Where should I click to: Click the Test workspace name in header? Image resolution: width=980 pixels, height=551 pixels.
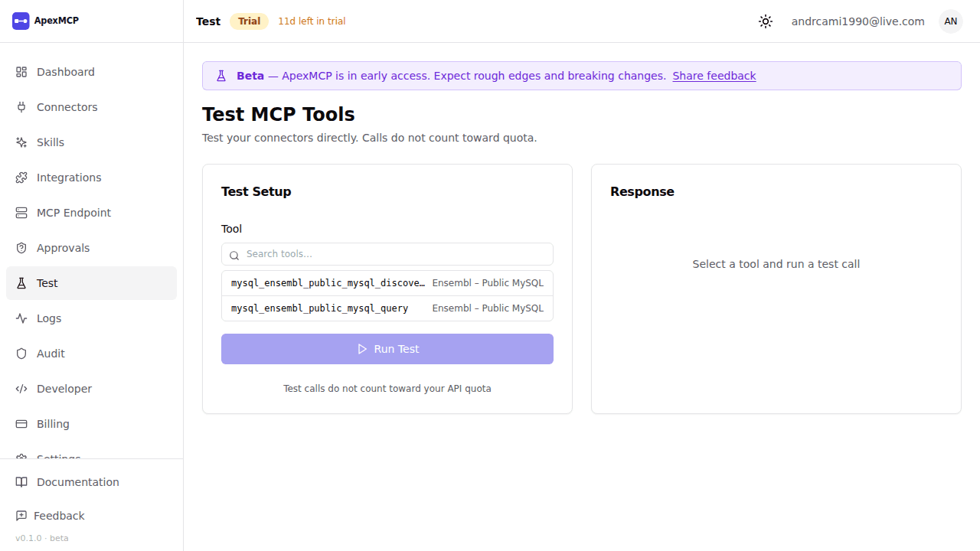tap(208, 21)
